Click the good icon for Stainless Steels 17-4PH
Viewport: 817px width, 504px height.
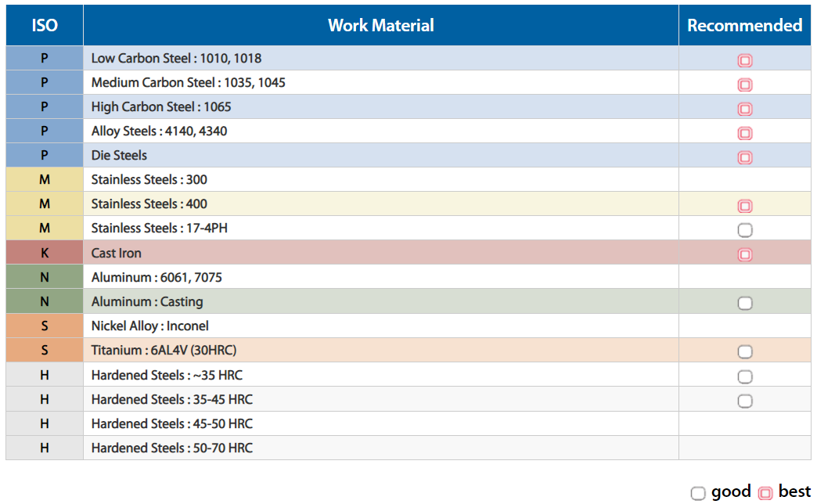point(745,230)
